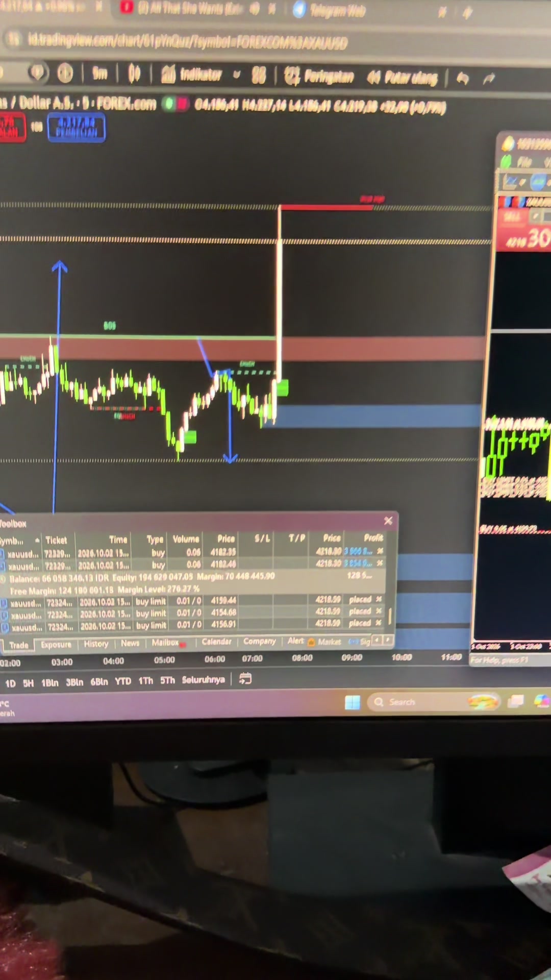Expand the chevron next to Indikator
This screenshot has width=551, height=980.
[x=236, y=75]
